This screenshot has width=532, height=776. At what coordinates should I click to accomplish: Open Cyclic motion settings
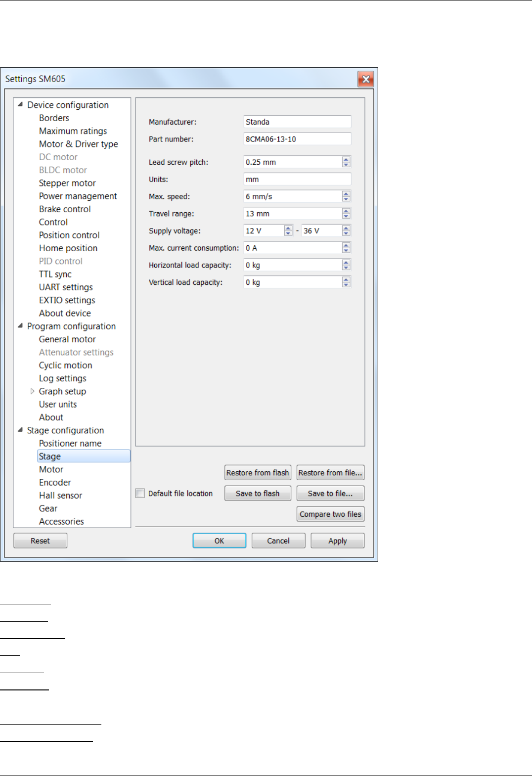[x=65, y=365]
